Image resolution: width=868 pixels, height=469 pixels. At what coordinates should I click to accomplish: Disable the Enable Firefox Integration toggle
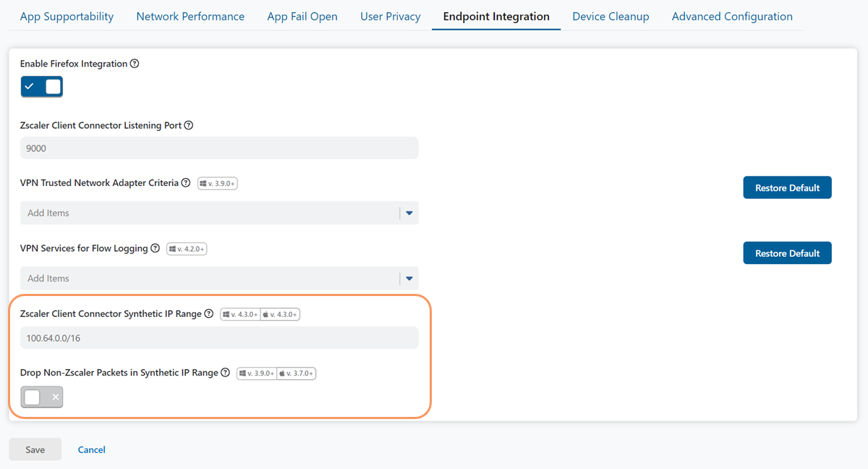(x=42, y=87)
